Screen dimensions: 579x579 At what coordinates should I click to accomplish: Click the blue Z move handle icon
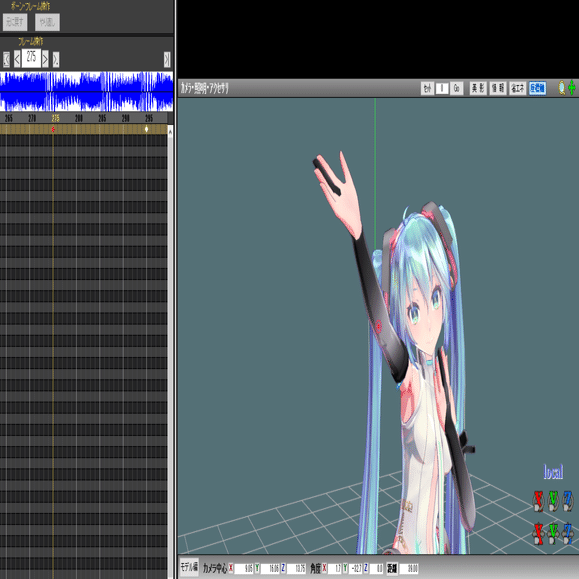click(x=568, y=534)
